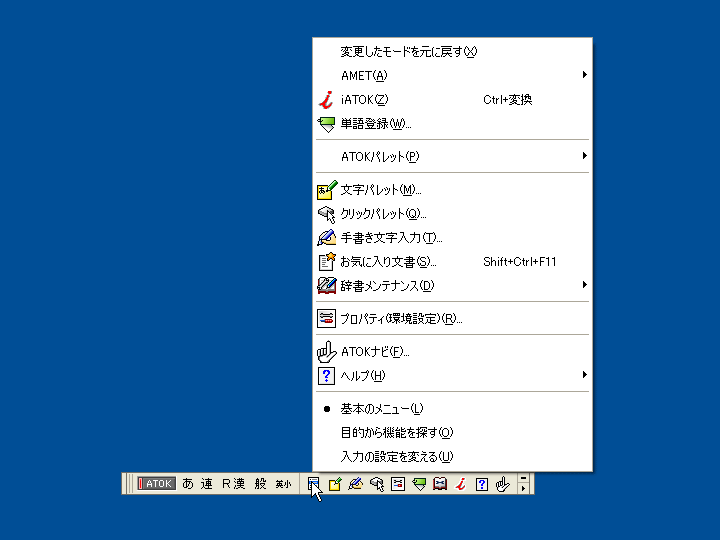This screenshot has height=540, width=720.
Task: Click the question mark icon beside ヘルプ
Action: coord(326,376)
